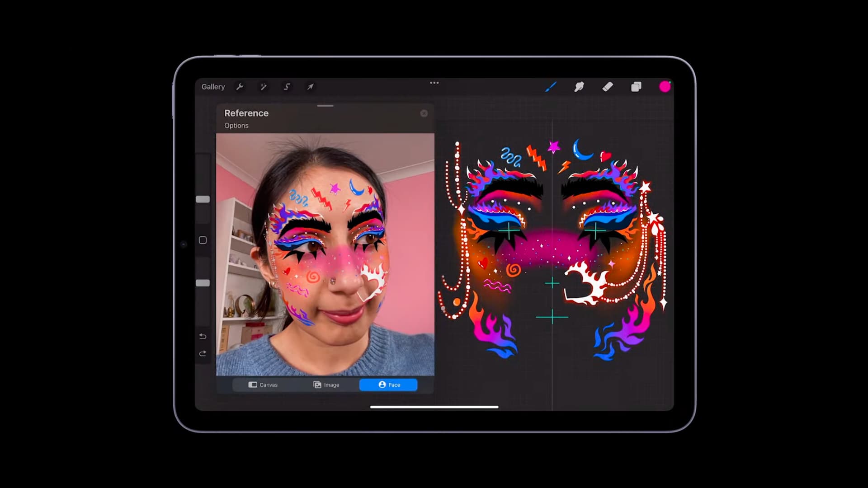Activate the Transform arrow tool

310,87
